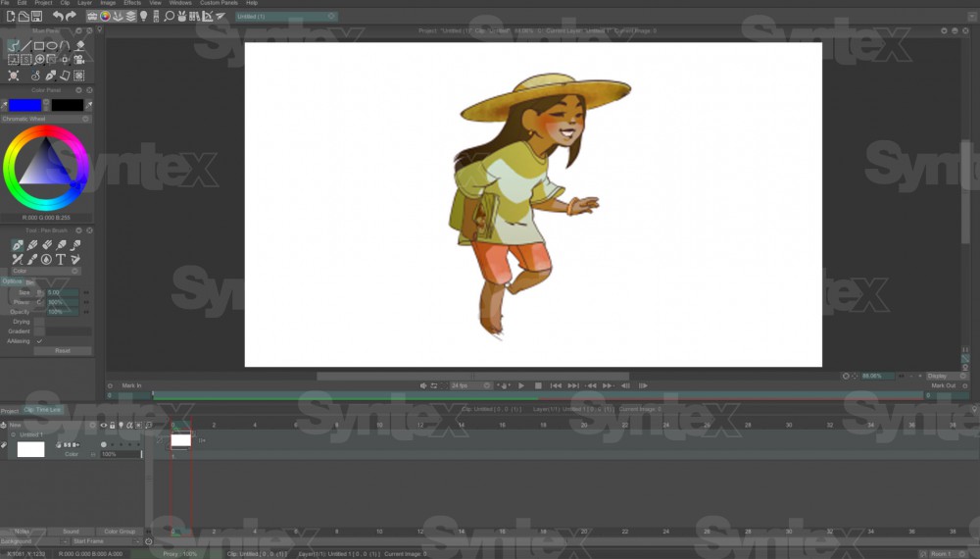This screenshot has height=559, width=980.
Task: Toggle the Drying checkbox
Action: tap(40, 322)
